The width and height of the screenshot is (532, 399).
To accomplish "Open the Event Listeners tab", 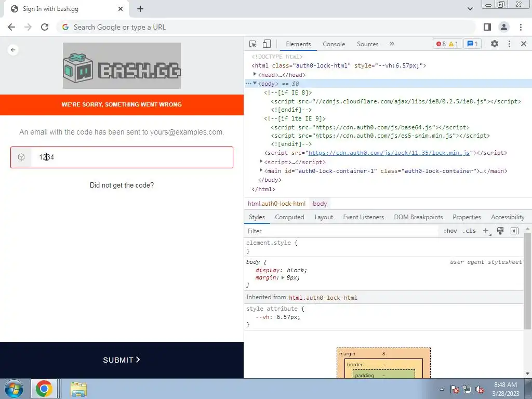I will pyautogui.click(x=363, y=217).
